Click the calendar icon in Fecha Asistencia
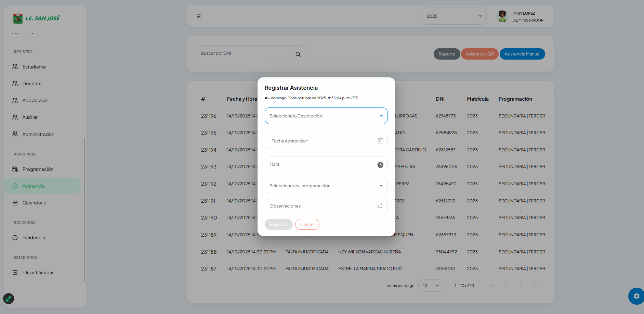Image resolution: width=644 pixels, height=314 pixels. (380, 140)
